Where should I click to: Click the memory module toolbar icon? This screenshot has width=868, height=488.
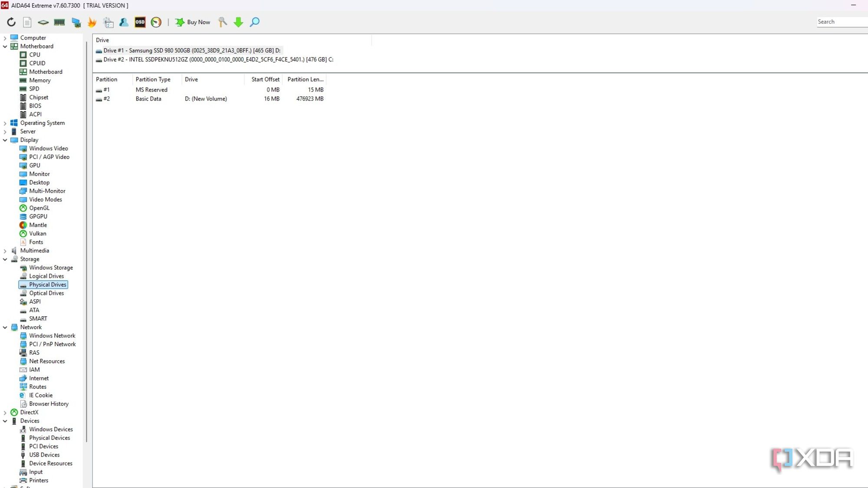(x=59, y=22)
